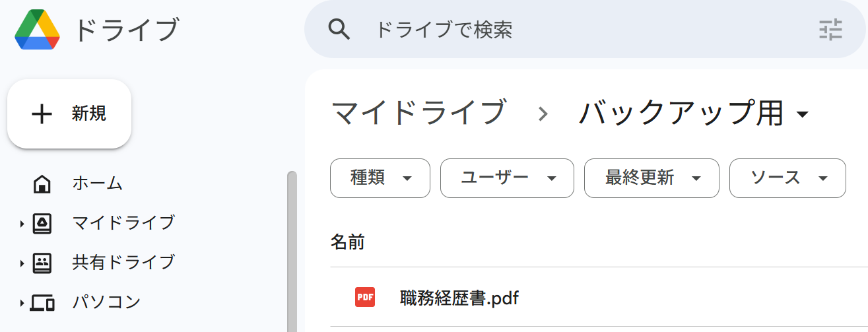
Task: Open the ソース filter dropdown
Action: (787, 178)
